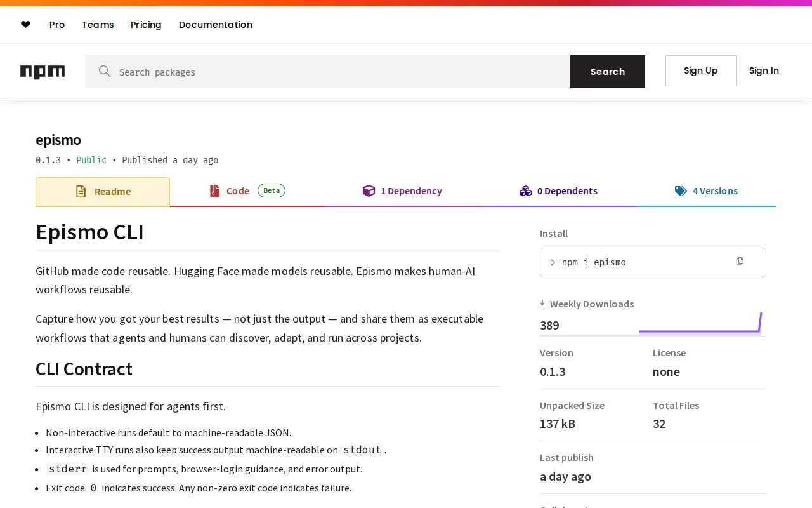Image resolution: width=812 pixels, height=508 pixels.
Task: Click the Epismo CLI heading
Action: (89, 232)
